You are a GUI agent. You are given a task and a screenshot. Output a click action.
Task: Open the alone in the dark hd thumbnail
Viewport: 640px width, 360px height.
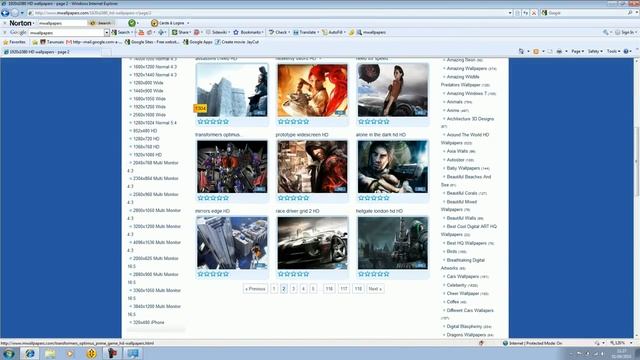tap(393, 167)
